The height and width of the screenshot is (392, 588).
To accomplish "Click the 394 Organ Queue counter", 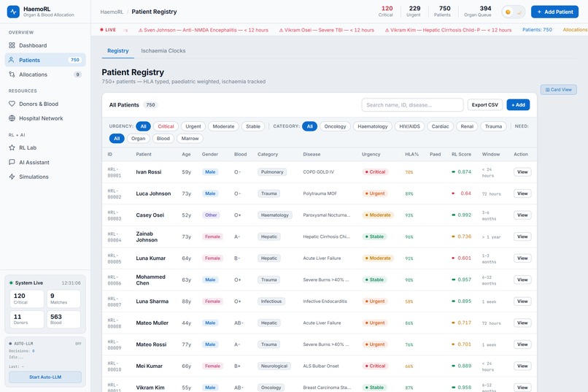I will (478, 11).
